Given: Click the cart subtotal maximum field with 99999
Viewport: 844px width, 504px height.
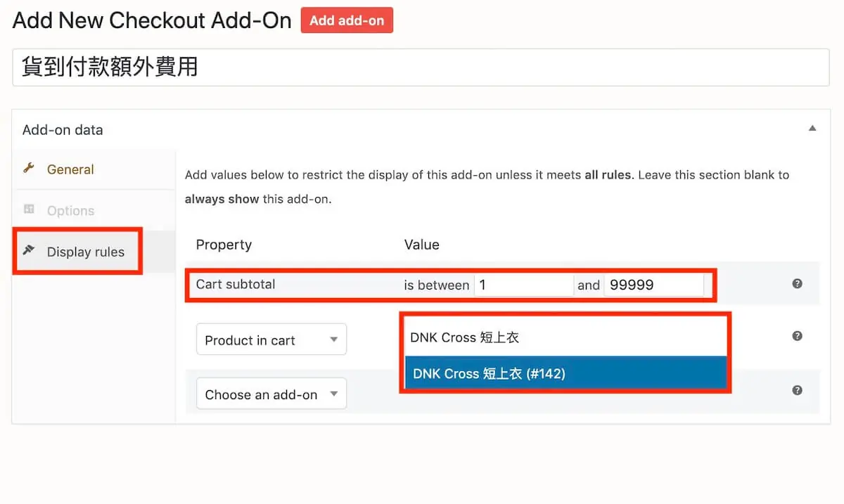Looking at the screenshot, I should coord(653,285).
